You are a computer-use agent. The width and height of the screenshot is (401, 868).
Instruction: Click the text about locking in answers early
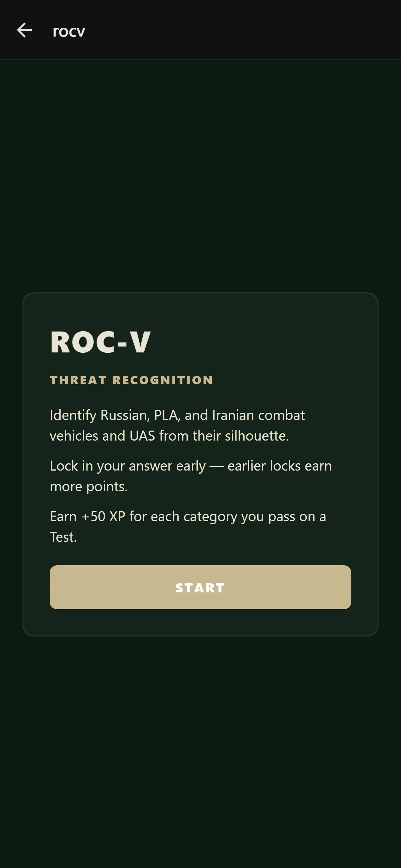coord(191,476)
